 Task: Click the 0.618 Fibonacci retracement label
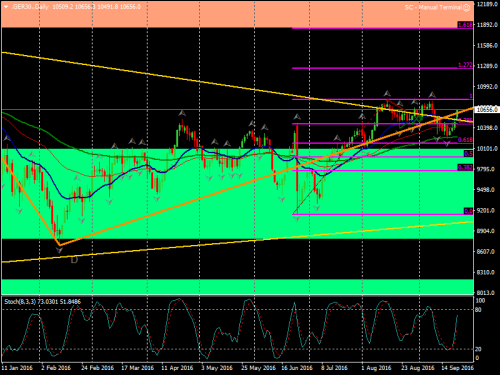[x=465, y=140]
